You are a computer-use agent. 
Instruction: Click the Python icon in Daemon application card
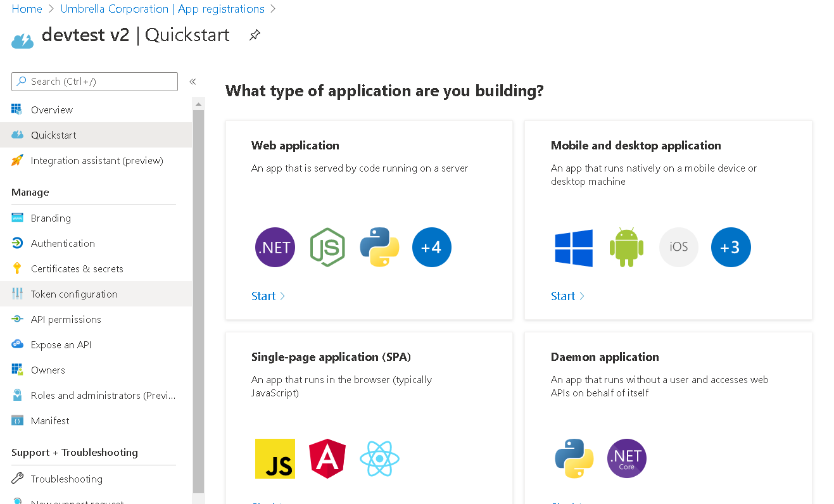[x=574, y=458]
